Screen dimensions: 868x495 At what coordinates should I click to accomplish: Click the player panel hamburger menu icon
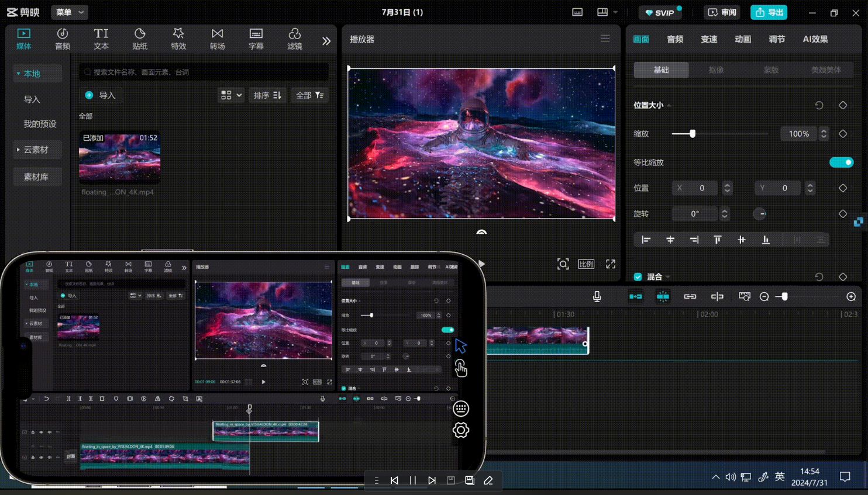[605, 39]
